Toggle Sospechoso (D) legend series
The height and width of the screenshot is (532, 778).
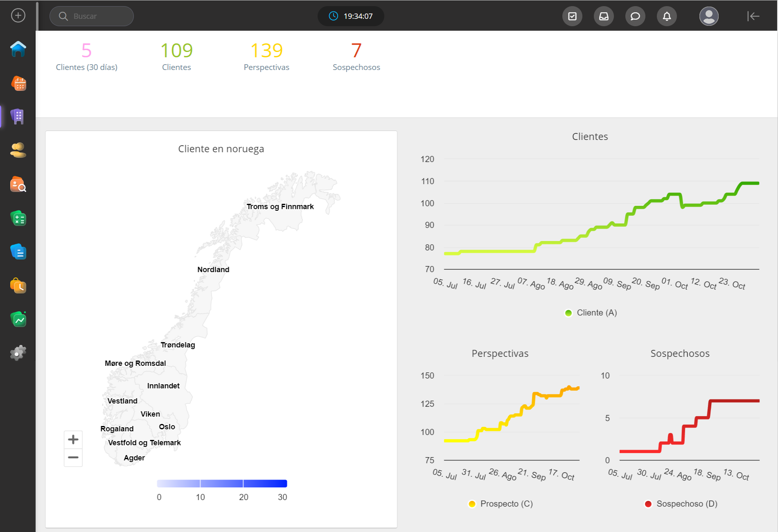coord(681,504)
